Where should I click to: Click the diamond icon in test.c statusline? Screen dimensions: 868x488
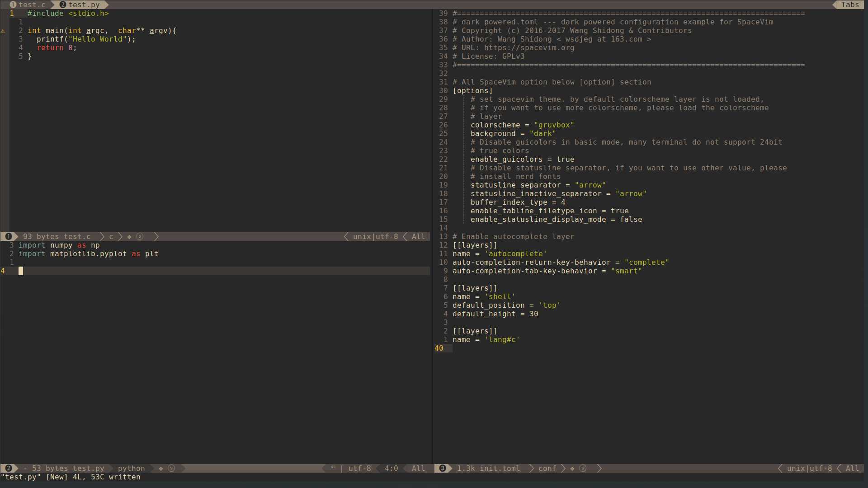pos(129,236)
